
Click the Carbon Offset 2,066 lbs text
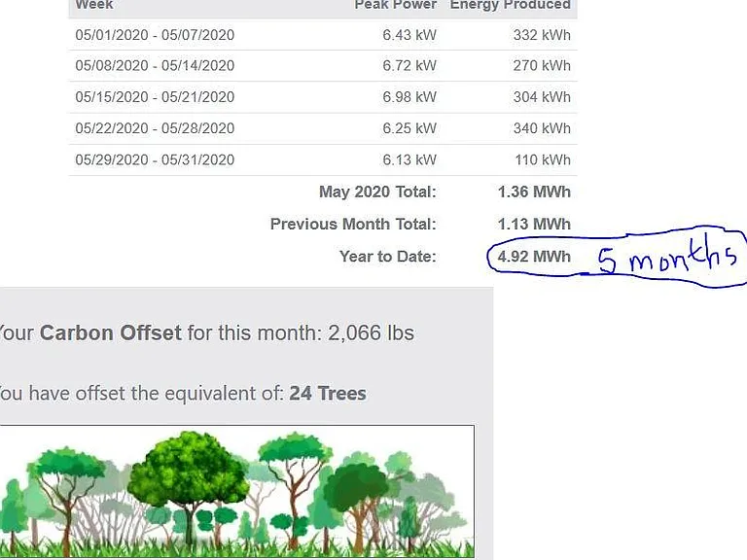(207, 333)
